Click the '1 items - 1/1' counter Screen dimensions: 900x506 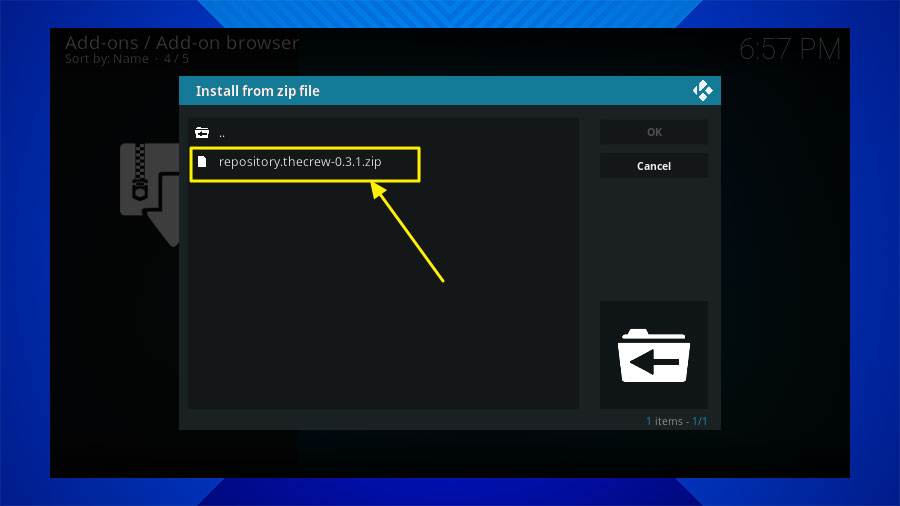pyautogui.click(x=676, y=421)
